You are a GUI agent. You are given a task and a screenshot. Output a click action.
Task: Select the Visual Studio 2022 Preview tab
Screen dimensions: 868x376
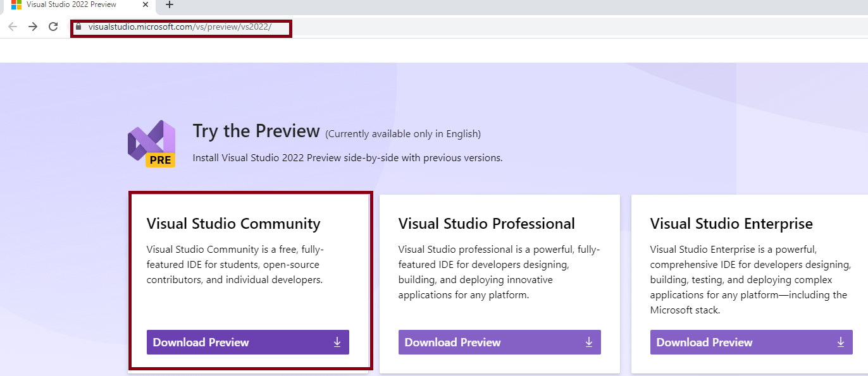coord(78,5)
